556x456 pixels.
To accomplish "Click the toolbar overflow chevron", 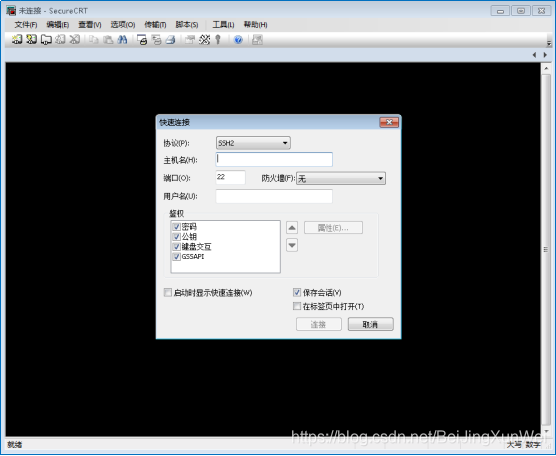I will pos(549,43).
